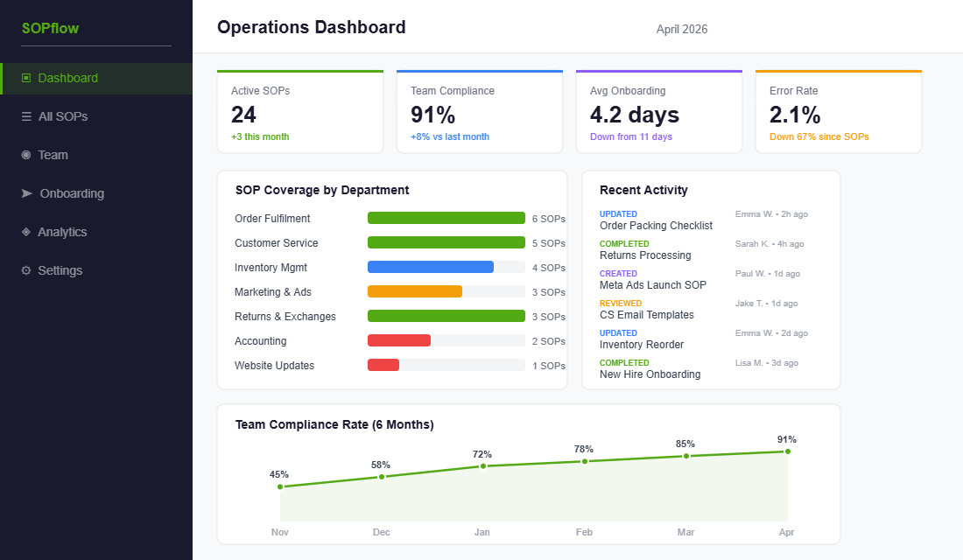This screenshot has height=560, width=963.
Task: Select the Team icon in the sidebar
Action: click(x=25, y=155)
